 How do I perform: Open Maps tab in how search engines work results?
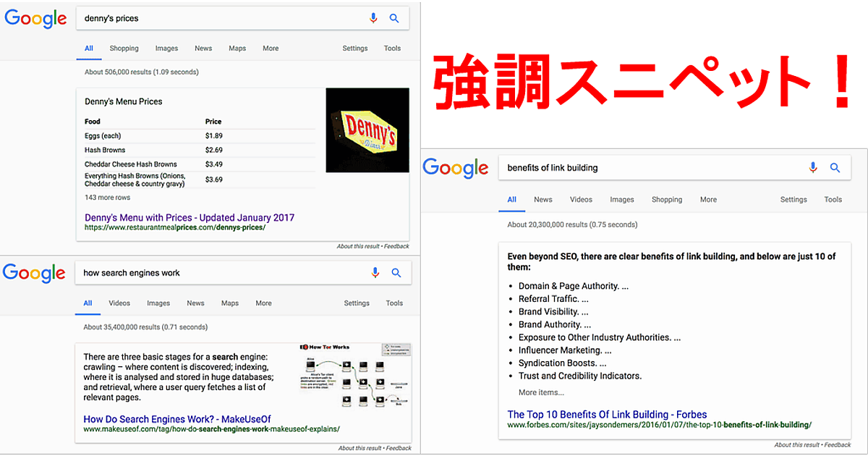[x=230, y=303]
